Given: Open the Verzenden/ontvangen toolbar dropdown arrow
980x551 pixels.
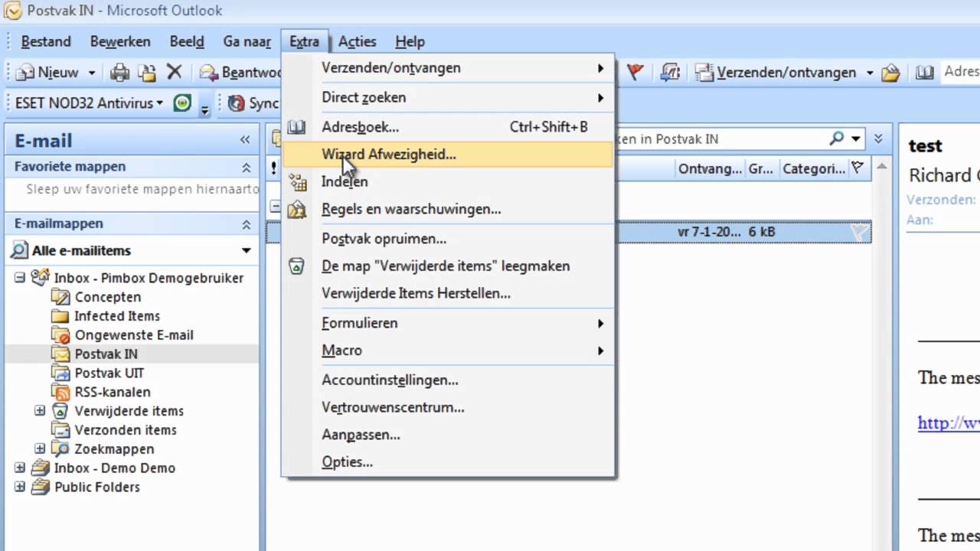Looking at the screenshot, I should tap(870, 73).
